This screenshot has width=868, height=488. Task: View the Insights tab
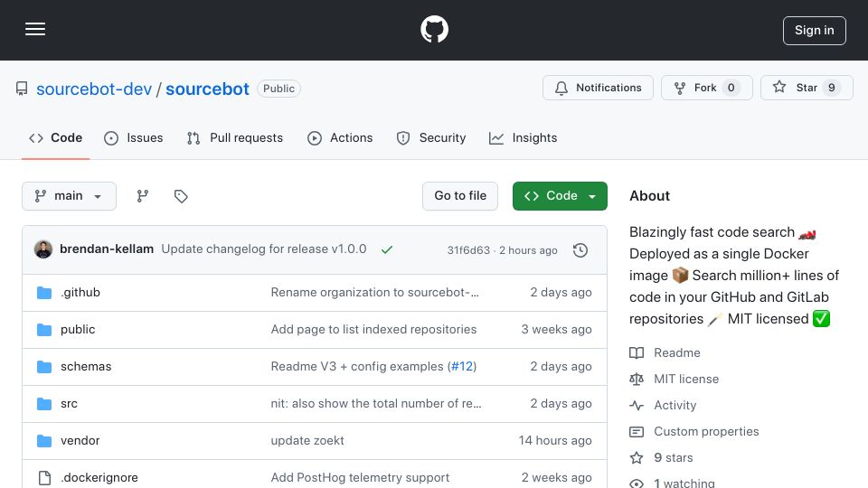(x=524, y=137)
